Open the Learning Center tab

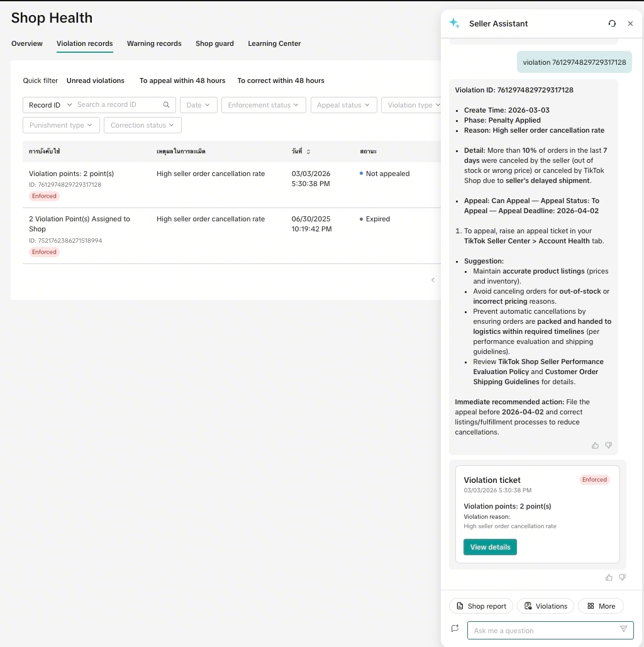coord(274,44)
